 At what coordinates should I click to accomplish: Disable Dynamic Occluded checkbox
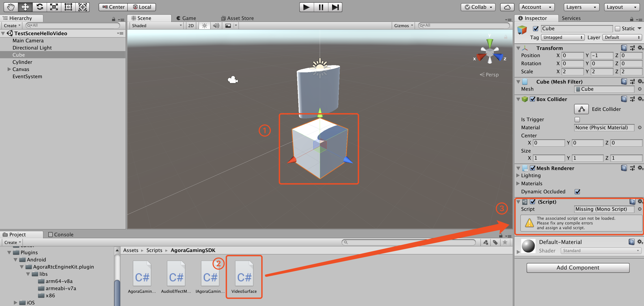(577, 192)
